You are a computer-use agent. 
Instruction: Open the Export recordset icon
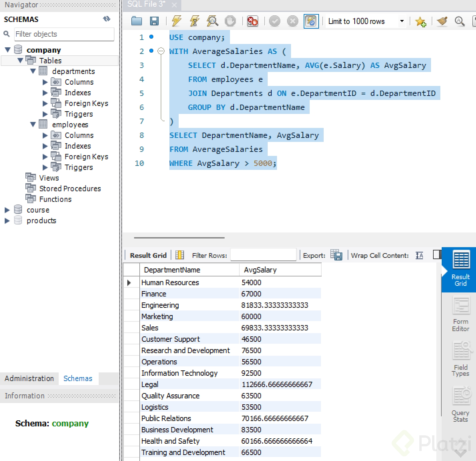(336, 255)
